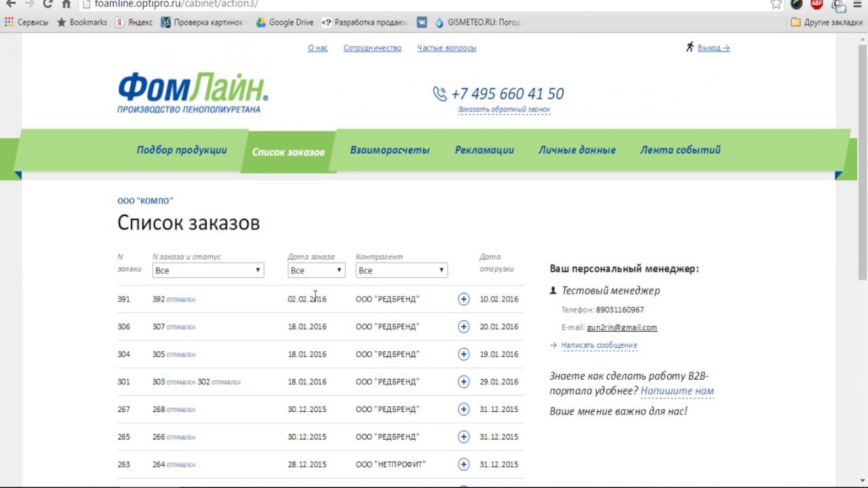The height and width of the screenshot is (488, 868).
Task: Click the ООО "КОМПО" company label
Action: tap(145, 201)
